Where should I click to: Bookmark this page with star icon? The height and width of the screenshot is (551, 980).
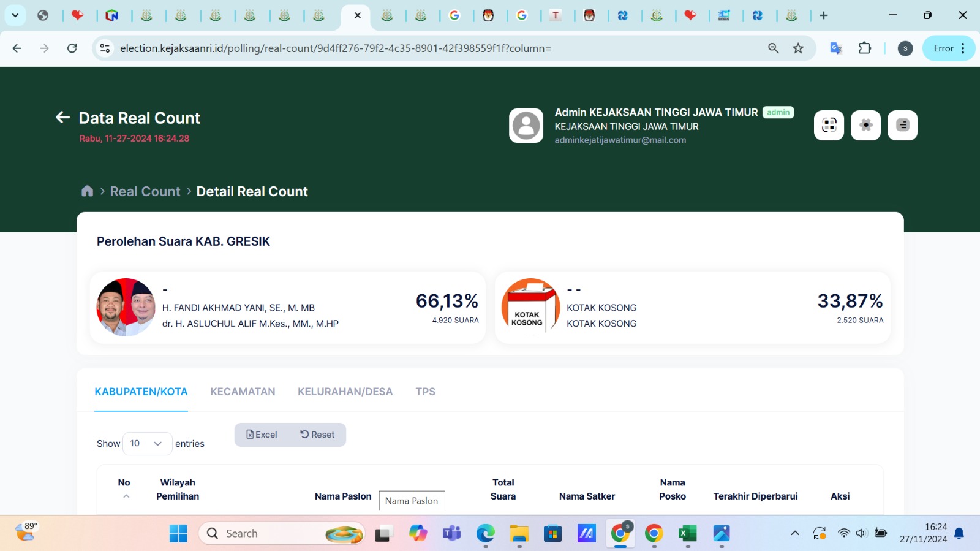point(798,48)
